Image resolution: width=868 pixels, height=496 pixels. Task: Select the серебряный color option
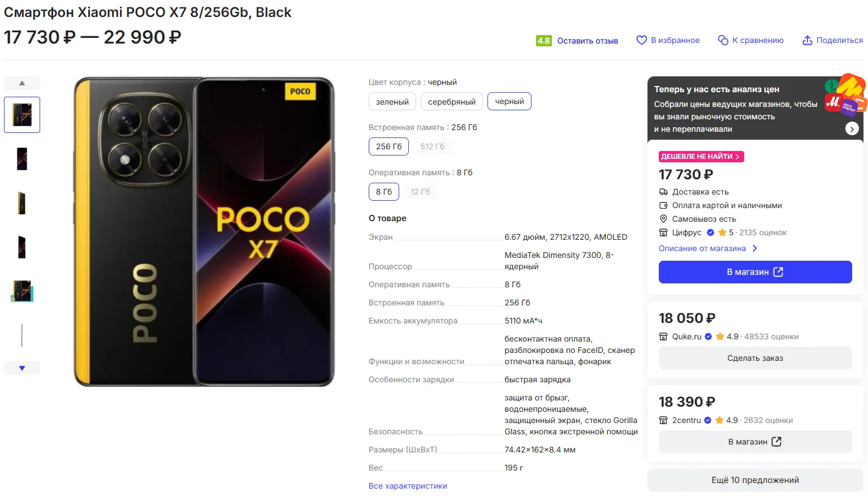pos(451,102)
